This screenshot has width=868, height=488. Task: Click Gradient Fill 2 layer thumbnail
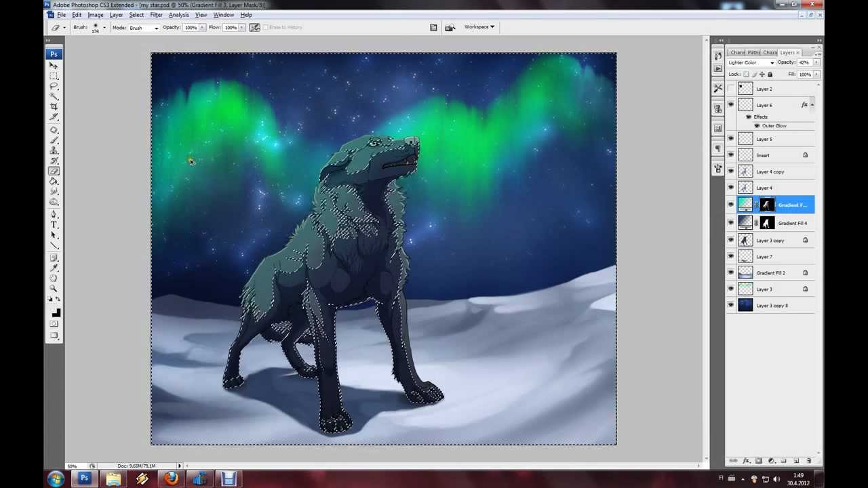point(745,273)
